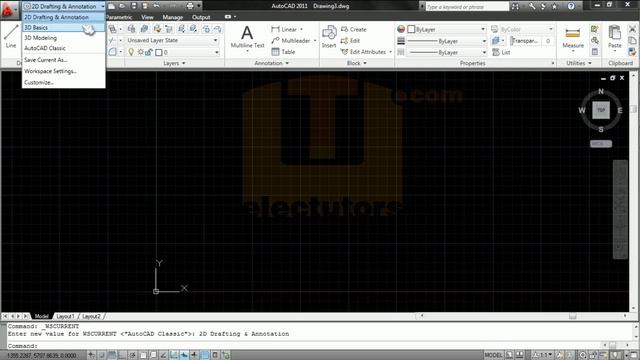Select the Multileader tool
The width and height of the screenshot is (640, 360).
click(291, 40)
